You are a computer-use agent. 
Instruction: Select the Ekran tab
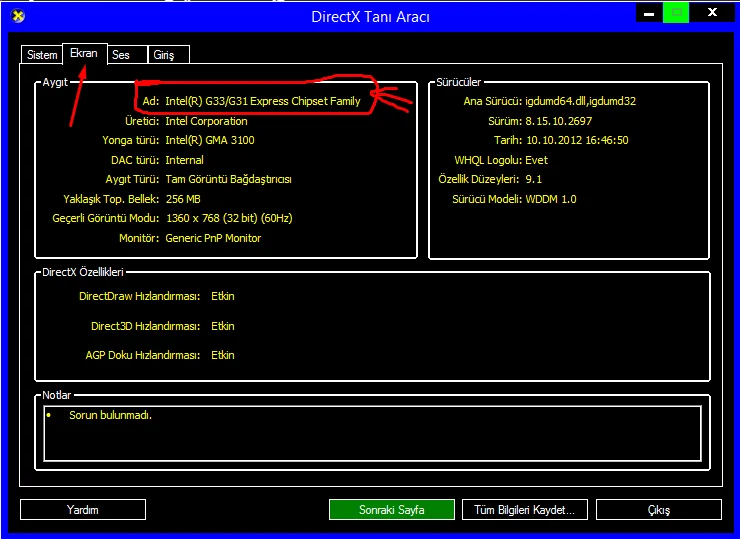click(x=84, y=53)
